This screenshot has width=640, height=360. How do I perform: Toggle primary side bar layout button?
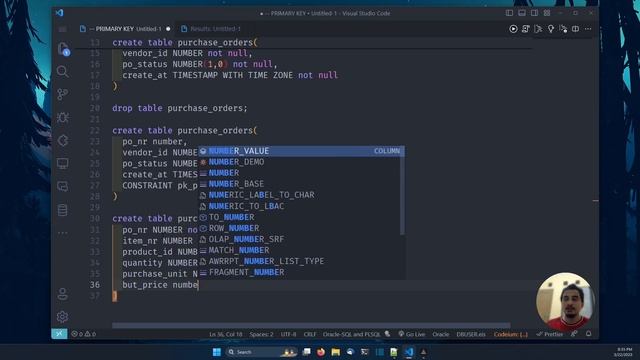pos(509,13)
